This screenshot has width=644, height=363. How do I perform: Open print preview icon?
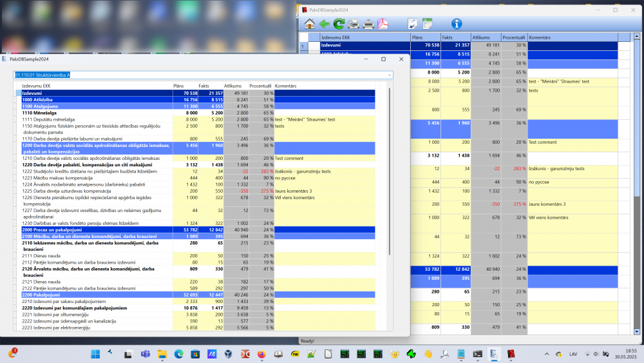[x=353, y=24]
